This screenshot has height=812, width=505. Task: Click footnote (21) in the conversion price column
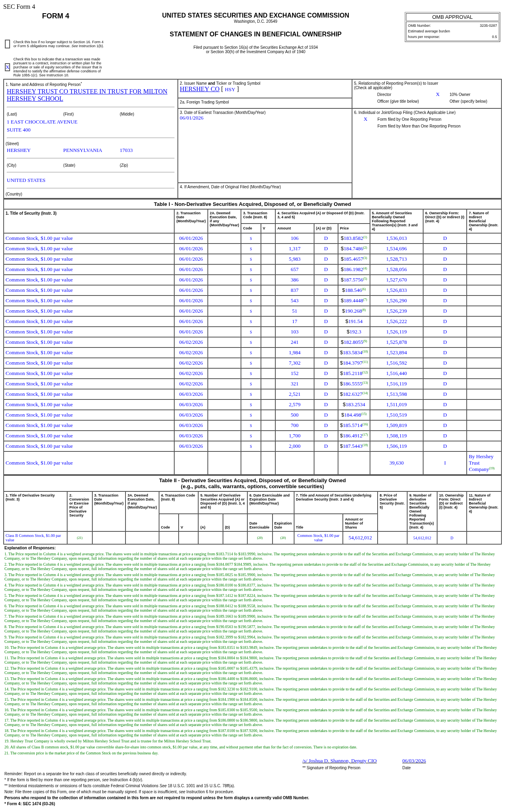[80, 538]
